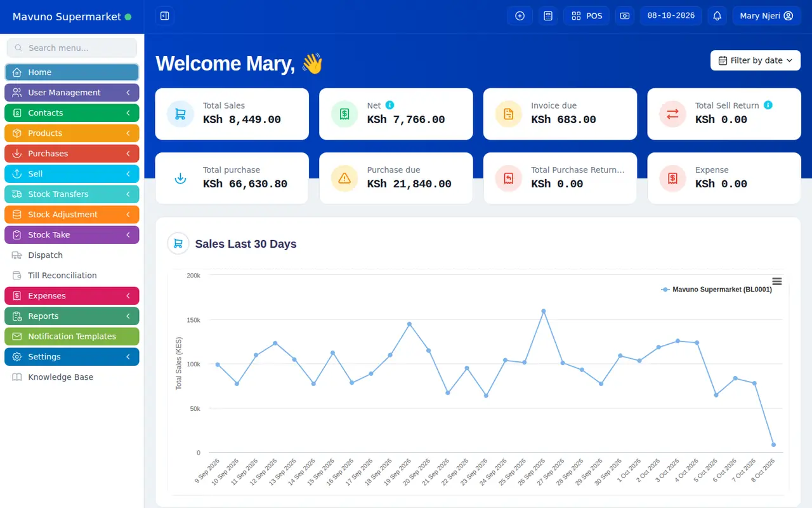812x508 pixels.
Task: Open Till Reconciliation page
Action: [x=72, y=276]
